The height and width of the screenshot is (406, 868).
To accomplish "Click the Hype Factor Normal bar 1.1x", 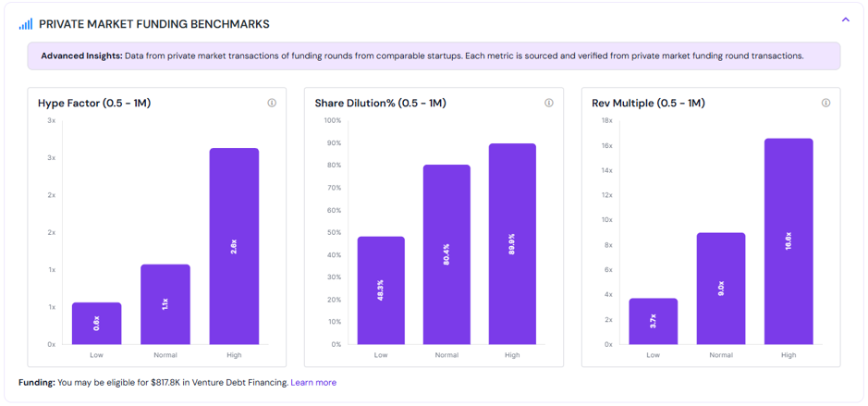I will coord(165,304).
